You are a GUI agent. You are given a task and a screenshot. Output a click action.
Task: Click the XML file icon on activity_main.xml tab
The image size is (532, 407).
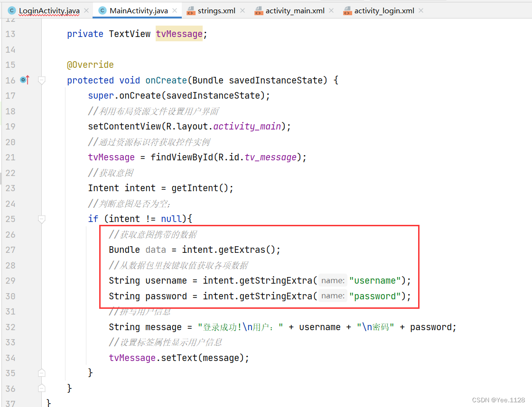[259, 11]
